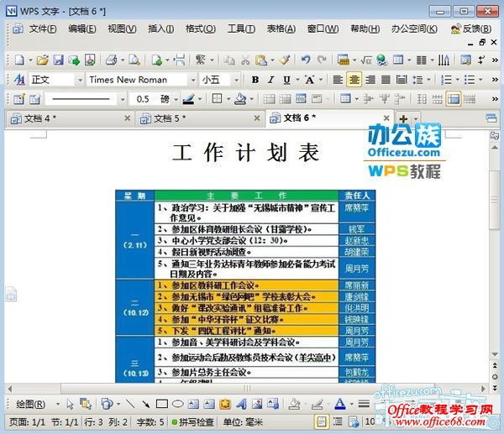Expand the 绘图(R) drawing menu

coord(31,404)
